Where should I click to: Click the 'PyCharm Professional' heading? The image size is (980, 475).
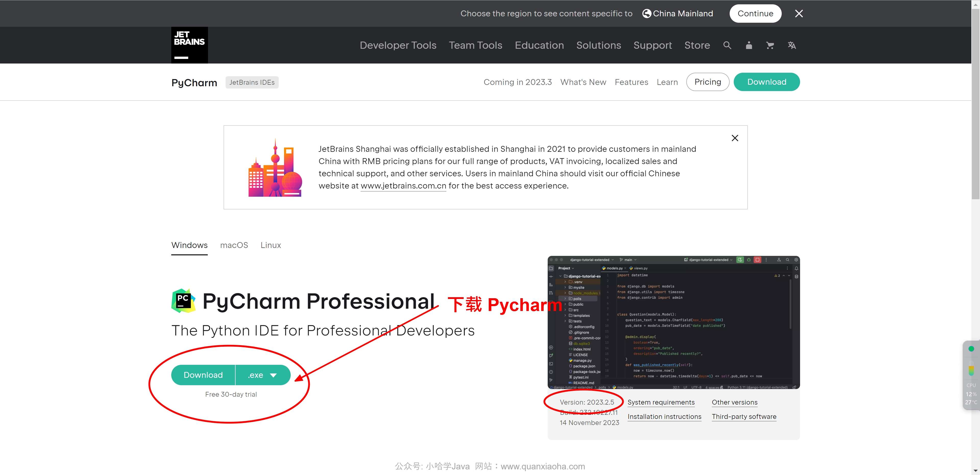318,301
